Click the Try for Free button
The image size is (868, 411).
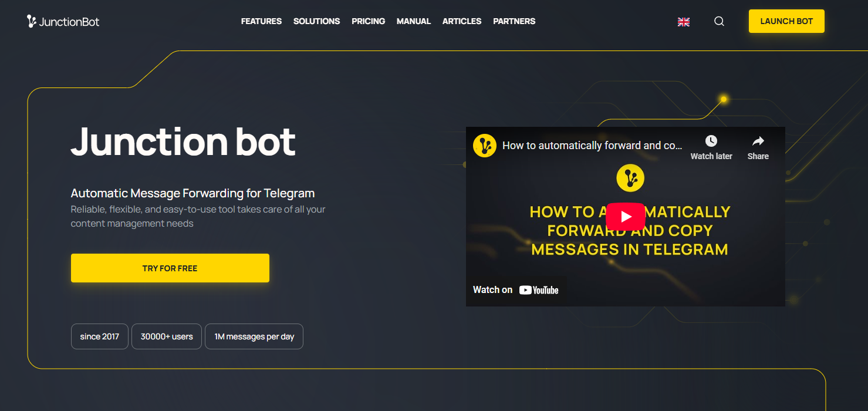[170, 268]
